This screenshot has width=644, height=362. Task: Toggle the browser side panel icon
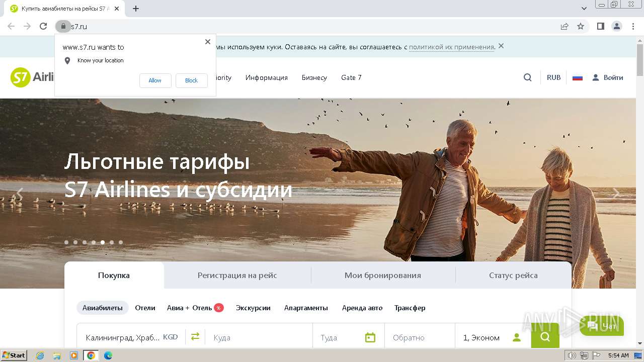[601, 26]
